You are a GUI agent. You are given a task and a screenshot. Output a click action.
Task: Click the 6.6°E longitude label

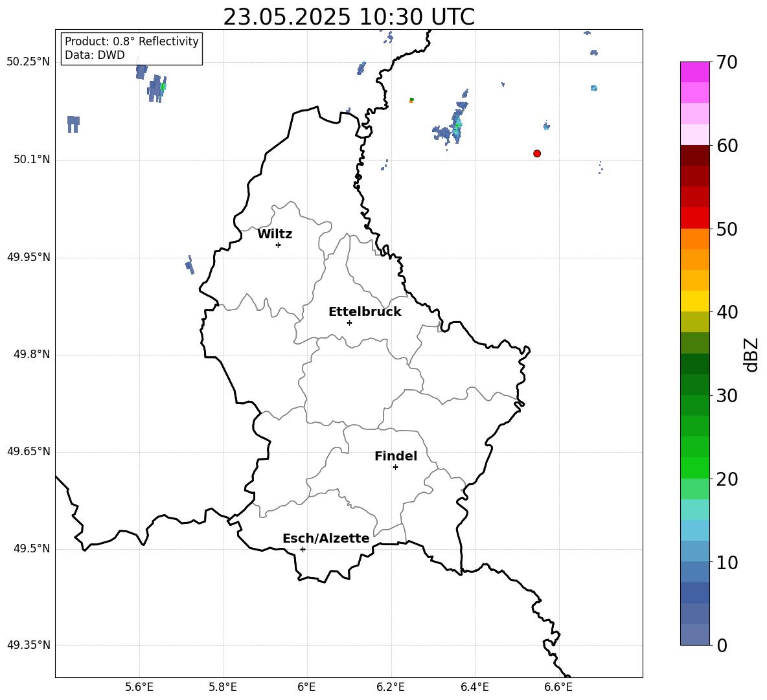click(558, 688)
